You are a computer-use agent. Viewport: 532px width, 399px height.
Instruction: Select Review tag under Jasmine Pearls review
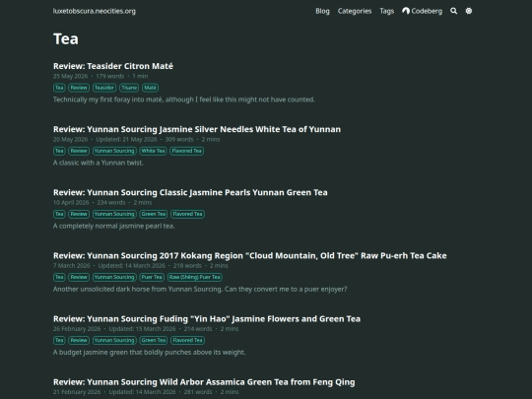tap(79, 214)
